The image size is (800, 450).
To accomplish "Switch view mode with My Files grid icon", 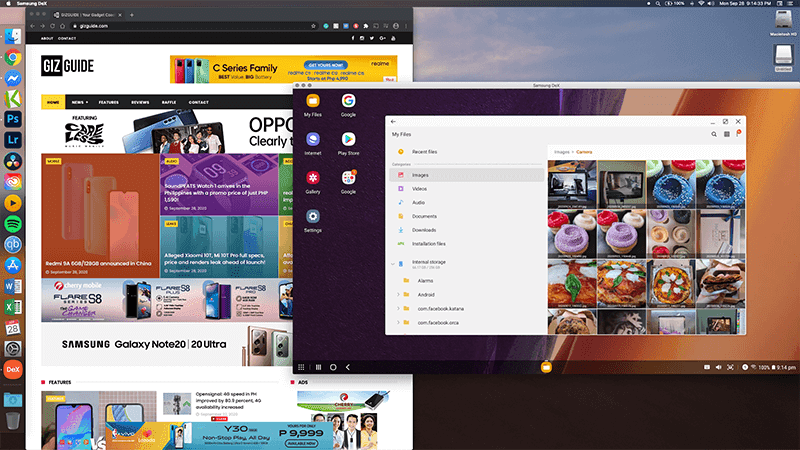I will (x=727, y=134).
